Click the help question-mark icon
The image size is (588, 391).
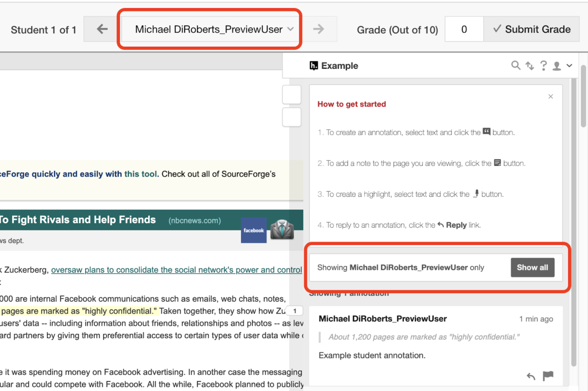(x=543, y=65)
